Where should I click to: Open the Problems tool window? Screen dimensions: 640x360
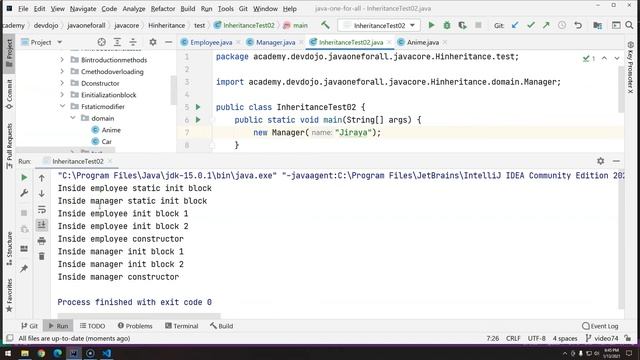pos(135,326)
